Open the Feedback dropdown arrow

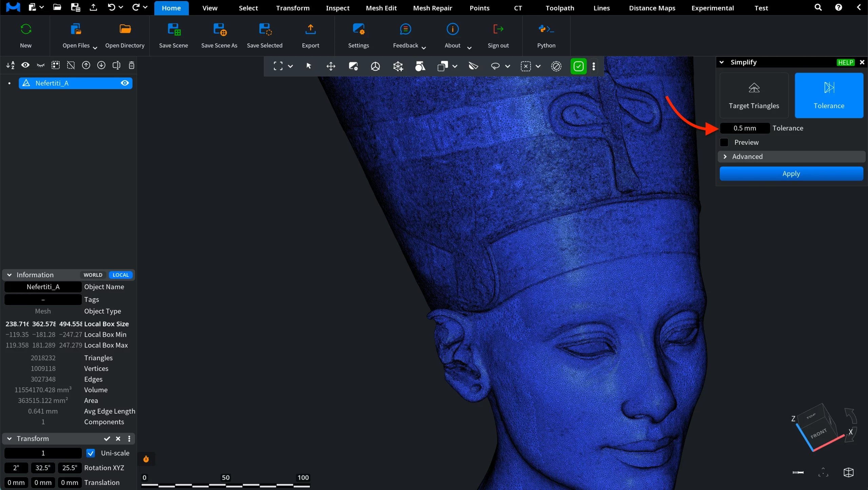point(423,48)
